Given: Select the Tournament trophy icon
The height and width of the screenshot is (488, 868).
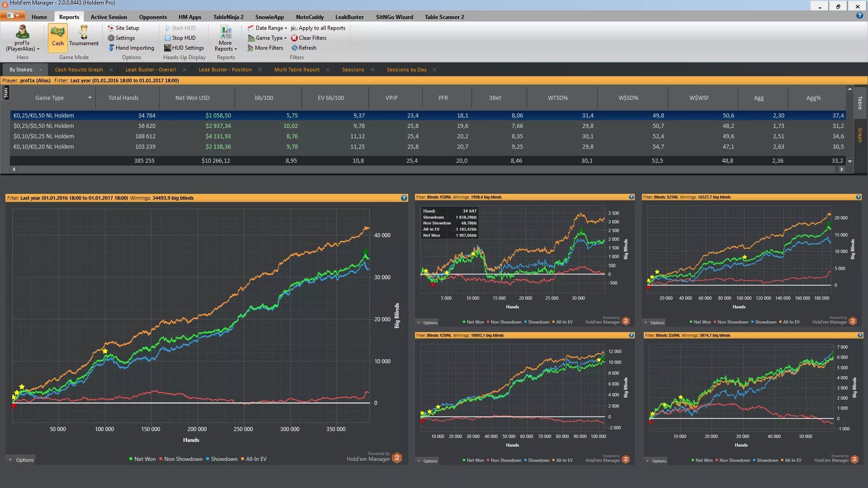Looking at the screenshot, I should 84,33.
